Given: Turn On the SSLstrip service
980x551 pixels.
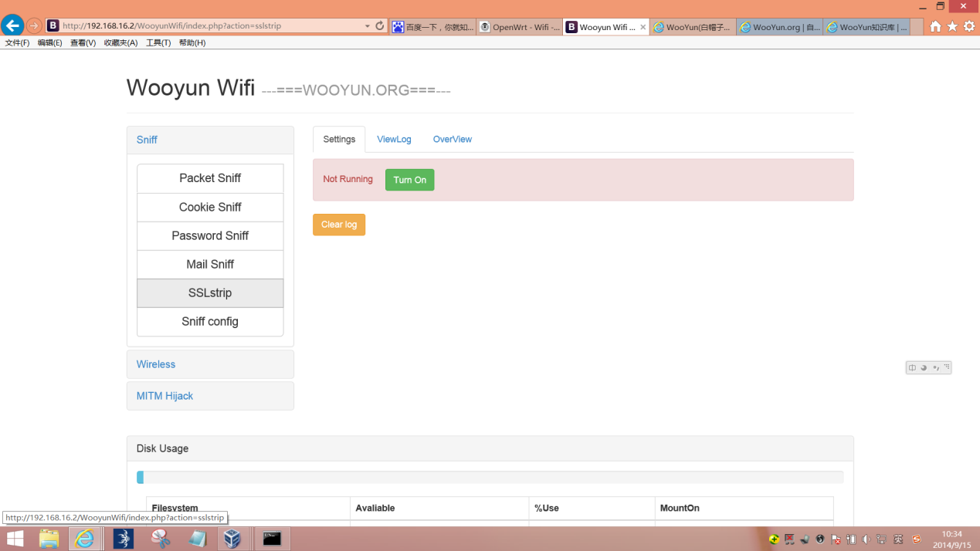Looking at the screenshot, I should [409, 180].
